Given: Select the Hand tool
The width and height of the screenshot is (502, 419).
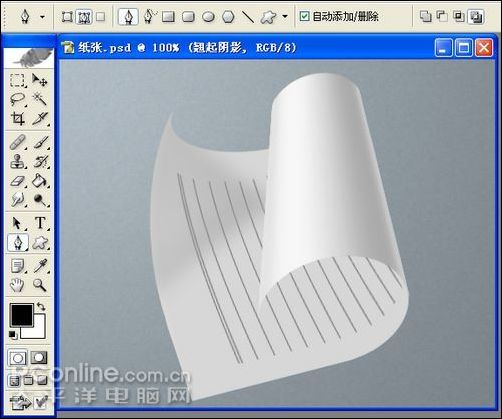Looking at the screenshot, I should click(x=17, y=285).
